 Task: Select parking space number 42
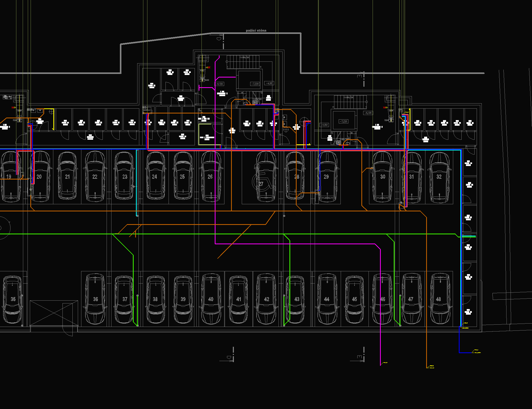point(267,299)
